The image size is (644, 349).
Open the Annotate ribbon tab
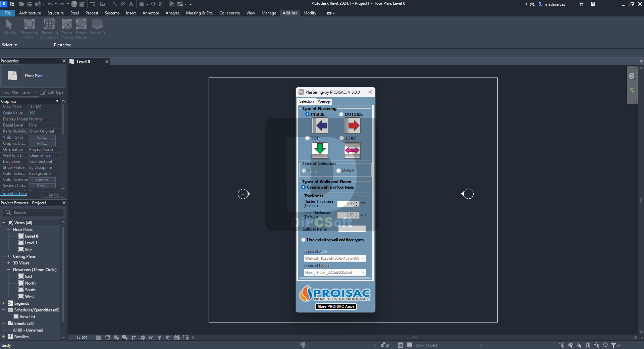pos(151,13)
